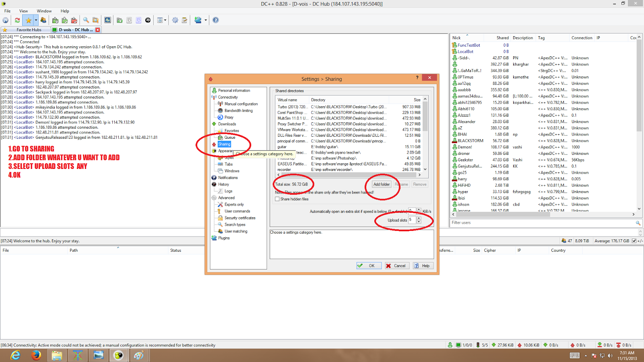Open the dropdown arrow next to Plugins icon
Viewport: 644px width, 362px height.
(x=206, y=20)
